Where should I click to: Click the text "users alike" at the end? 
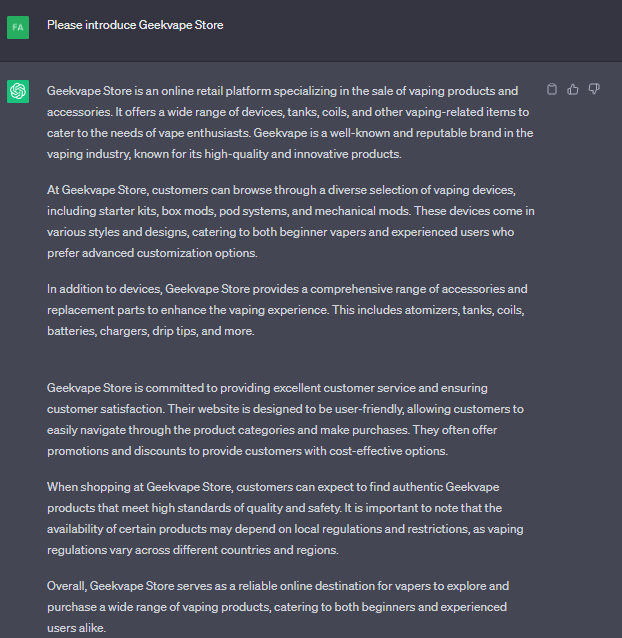click(x=76, y=627)
